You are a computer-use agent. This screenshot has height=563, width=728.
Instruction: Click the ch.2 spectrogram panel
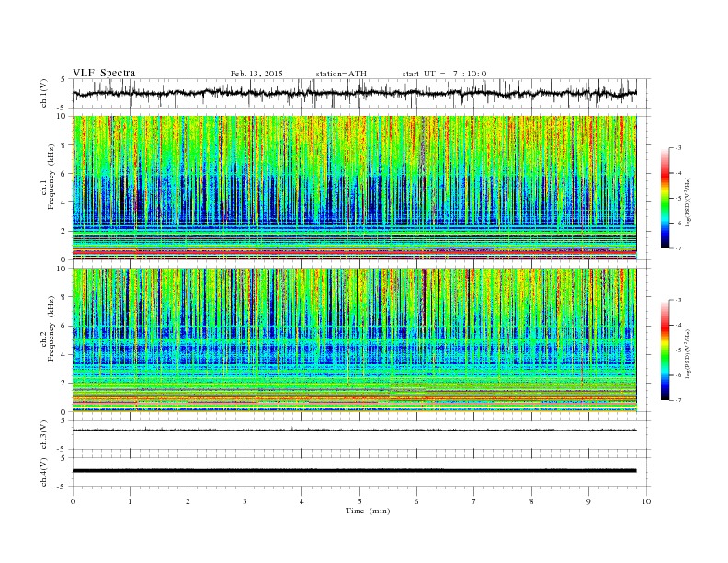[354, 340]
